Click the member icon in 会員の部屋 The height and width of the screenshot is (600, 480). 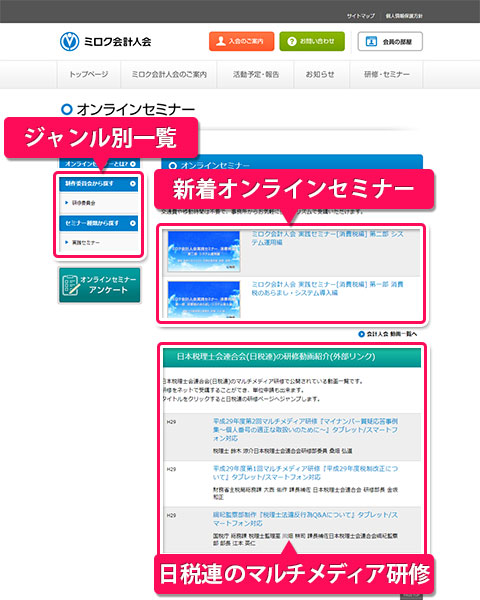click(x=371, y=41)
